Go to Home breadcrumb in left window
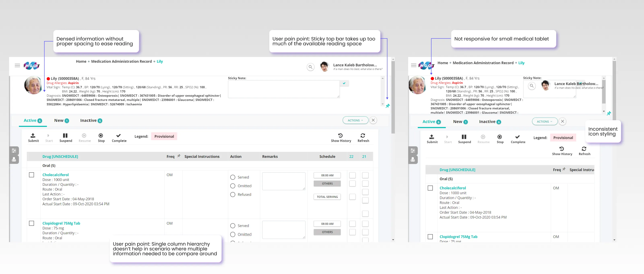This screenshot has height=274, width=644. [81, 61]
